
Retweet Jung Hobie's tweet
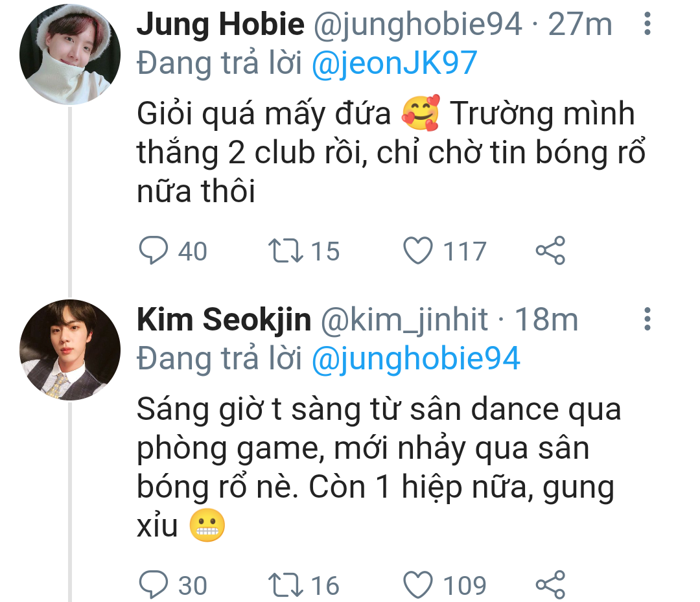pyautogui.click(x=285, y=251)
